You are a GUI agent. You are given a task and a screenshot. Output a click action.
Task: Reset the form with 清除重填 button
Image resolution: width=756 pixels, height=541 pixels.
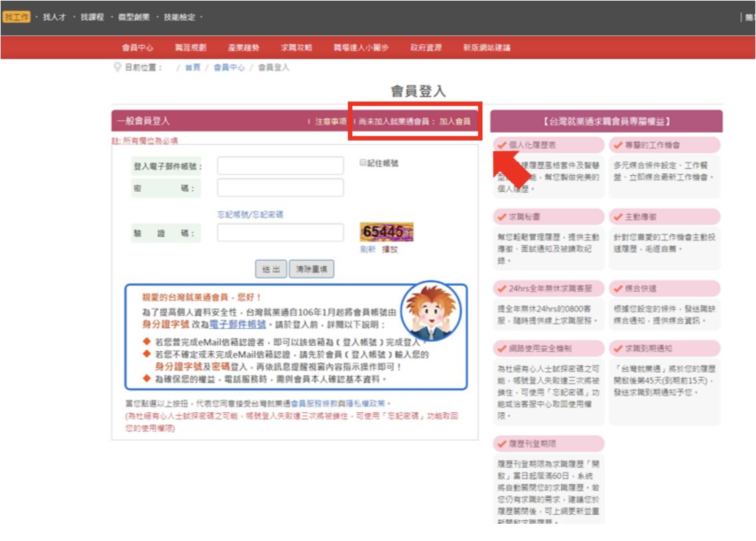[312, 270]
